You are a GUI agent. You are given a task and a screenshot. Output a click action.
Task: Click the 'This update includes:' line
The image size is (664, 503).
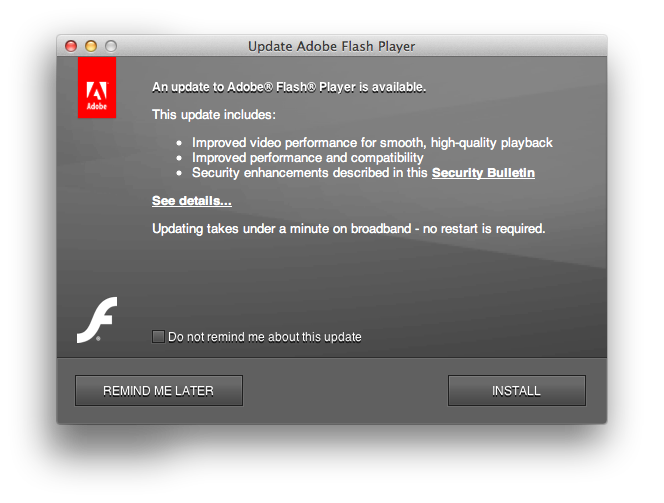214,115
